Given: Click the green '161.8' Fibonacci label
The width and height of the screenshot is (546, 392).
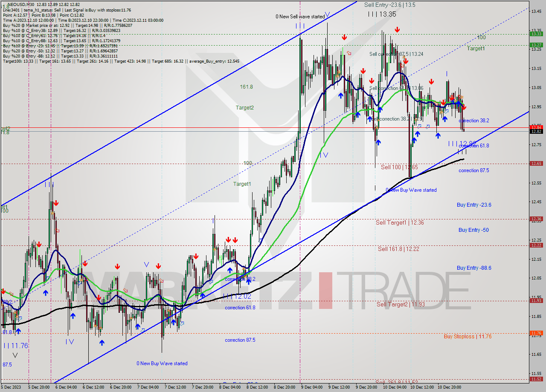Looking at the screenshot, I should (246, 87).
